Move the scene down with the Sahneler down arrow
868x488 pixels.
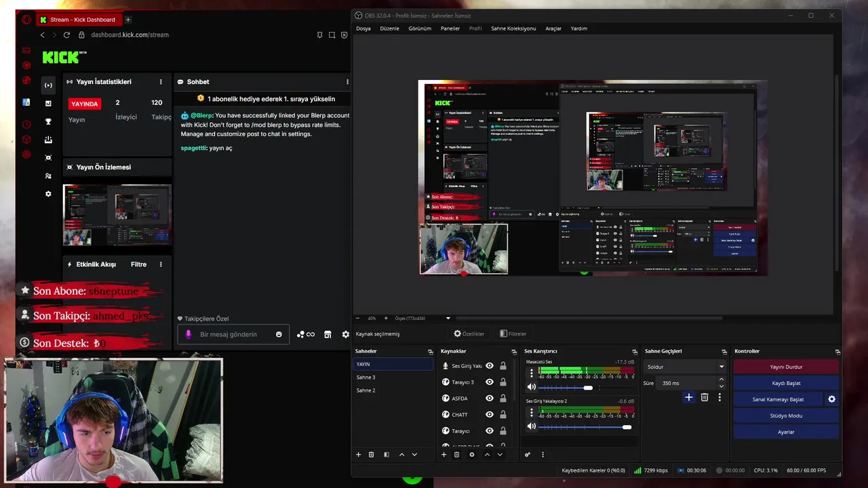(x=414, y=454)
